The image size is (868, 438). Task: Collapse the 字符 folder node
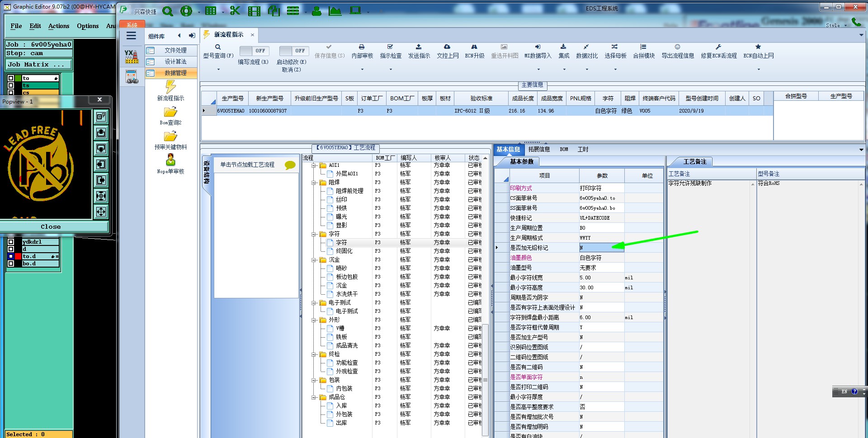pos(314,234)
